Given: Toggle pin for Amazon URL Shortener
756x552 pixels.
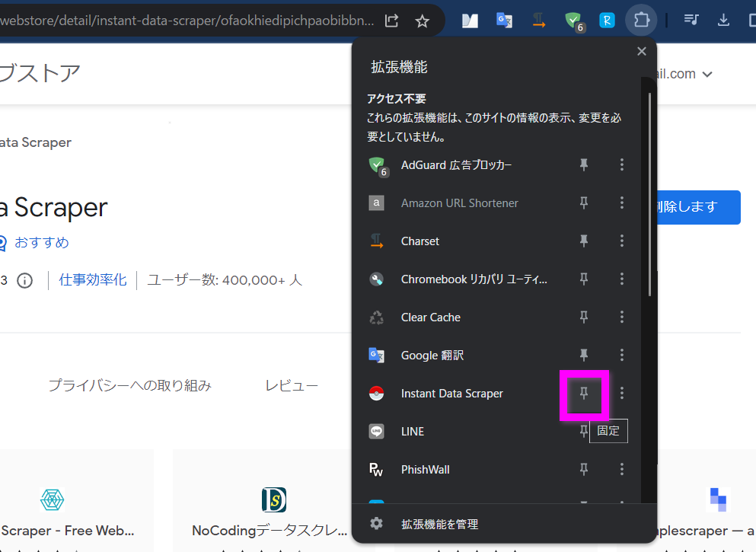Looking at the screenshot, I should (584, 203).
